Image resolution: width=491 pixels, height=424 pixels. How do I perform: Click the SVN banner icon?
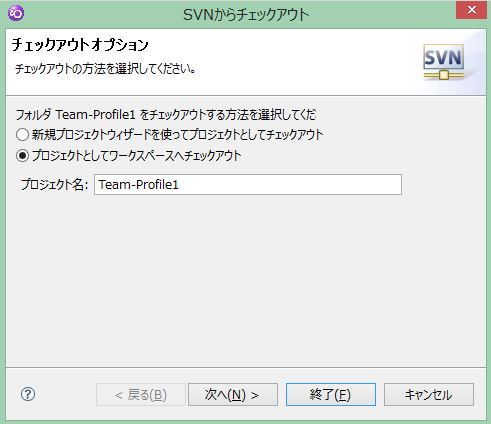(x=444, y=62)
